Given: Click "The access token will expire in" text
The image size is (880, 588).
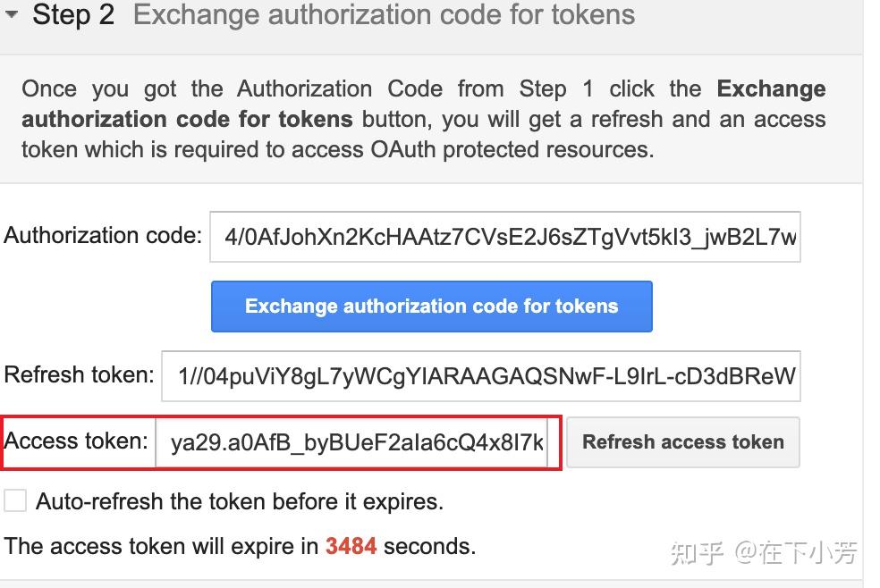Looking at the screenshot, I should click(161, 546).
